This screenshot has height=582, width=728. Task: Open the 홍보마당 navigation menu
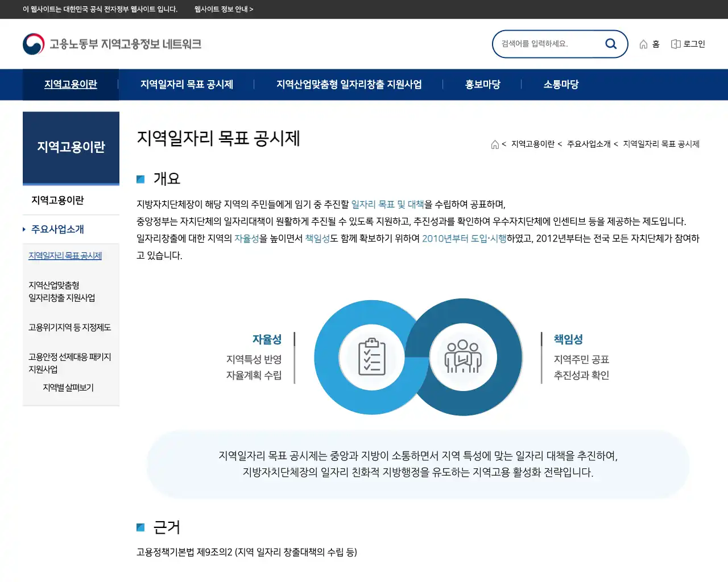coord(482,84)
